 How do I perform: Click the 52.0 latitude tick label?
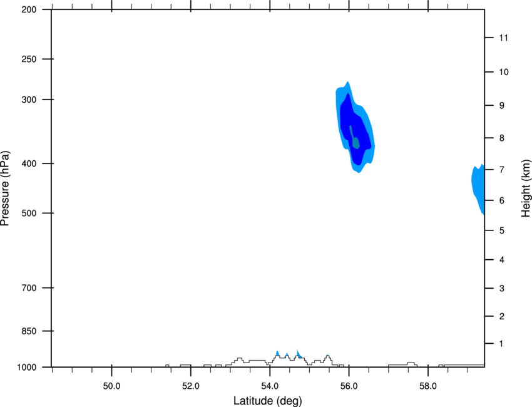(x=191, y=386)
